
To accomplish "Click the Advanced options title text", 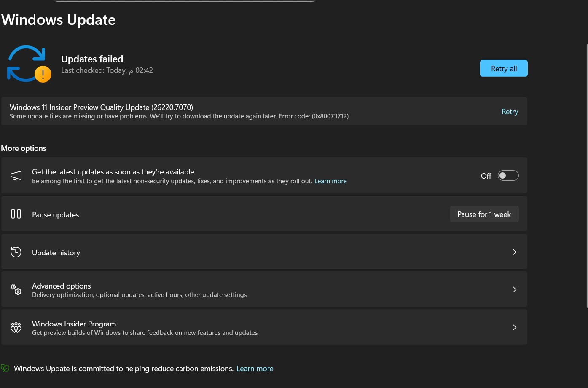I will click(x=62, y=286).
